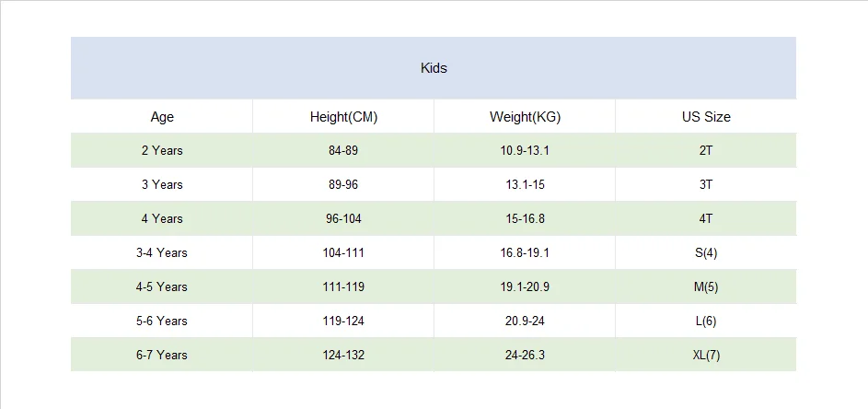Select the US Size column header
This screenshot has width=868, height=409.
pos(706,117)
